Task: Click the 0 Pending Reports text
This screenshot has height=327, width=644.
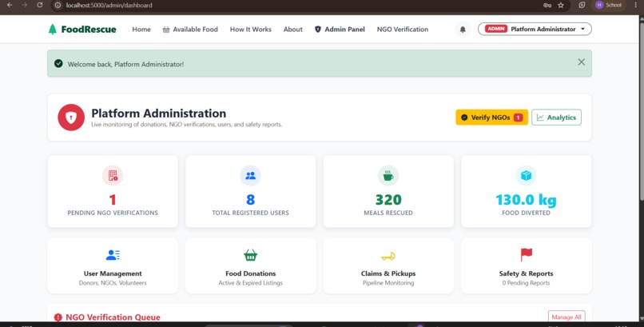Action: 526,283
